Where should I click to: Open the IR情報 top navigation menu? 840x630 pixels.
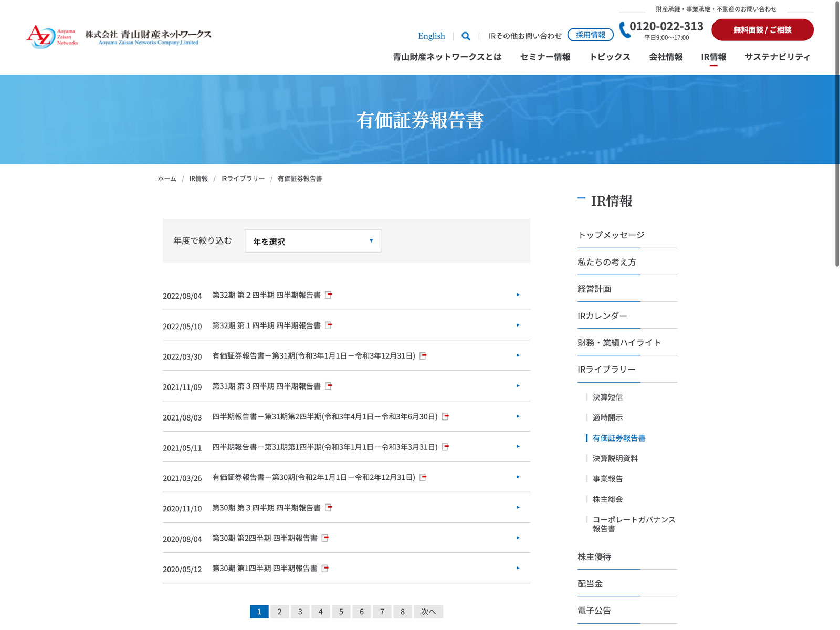[x=713, y=57]
